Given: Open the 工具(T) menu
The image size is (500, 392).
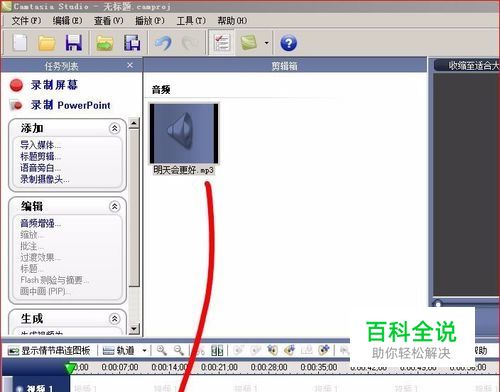Looking at the screenshot, I should click(191, 21).
